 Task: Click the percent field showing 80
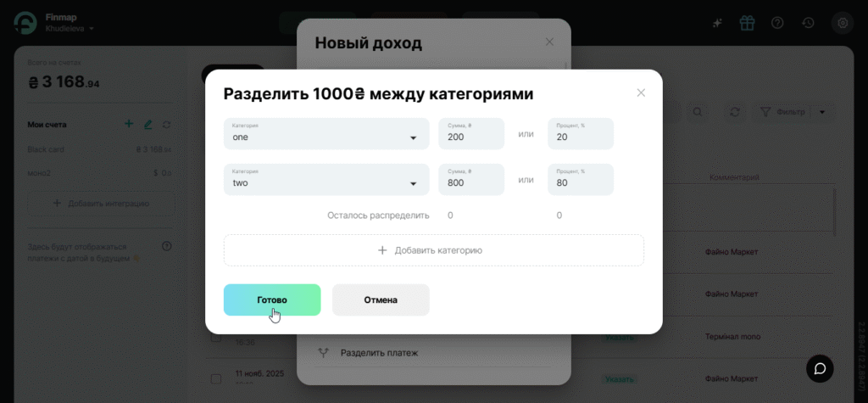point(580,180)
